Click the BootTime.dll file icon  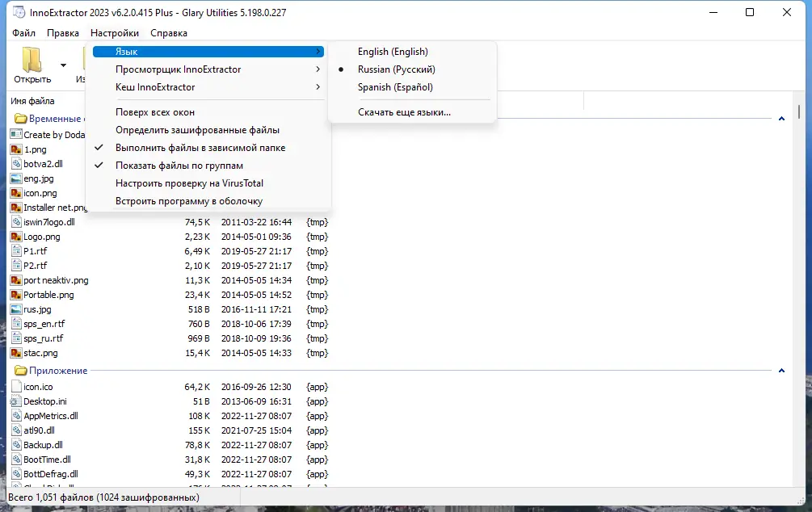tap(16, 460)
